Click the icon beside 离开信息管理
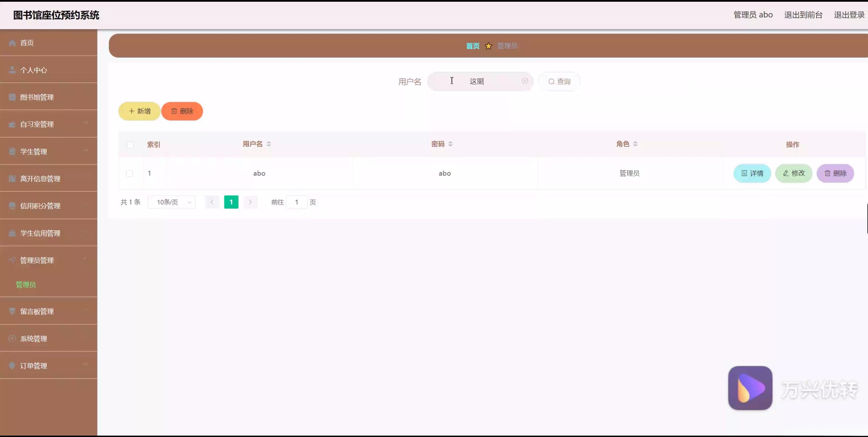Image resolution: width=868 pixels, height=437 pixels. point(12,179)
